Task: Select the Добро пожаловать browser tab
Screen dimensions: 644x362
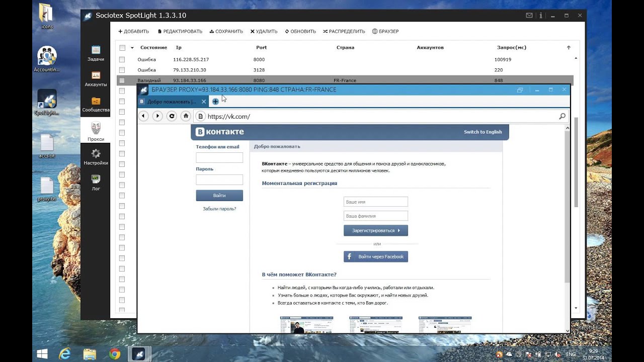Action: 172,102
